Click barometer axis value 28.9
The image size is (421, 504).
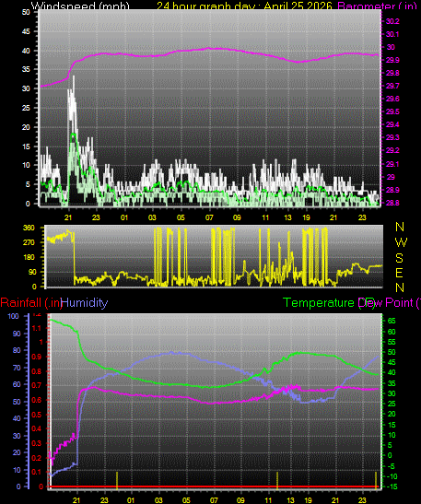click(392, 190)
